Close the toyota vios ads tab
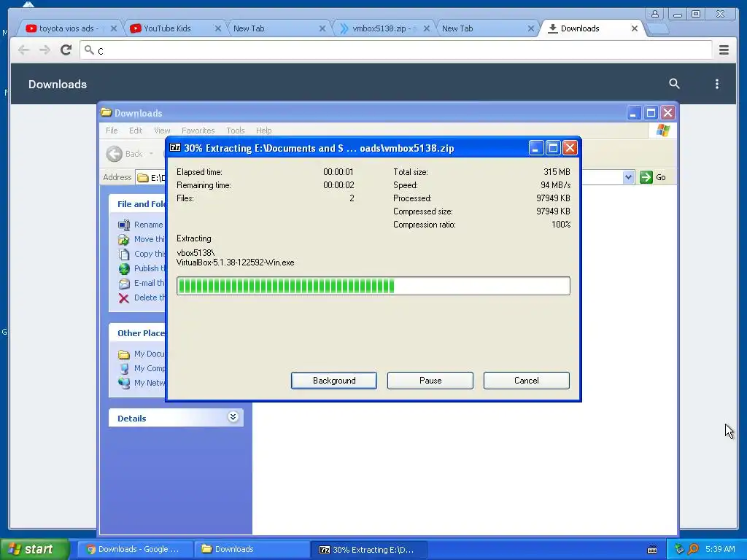 click(113, 28)
